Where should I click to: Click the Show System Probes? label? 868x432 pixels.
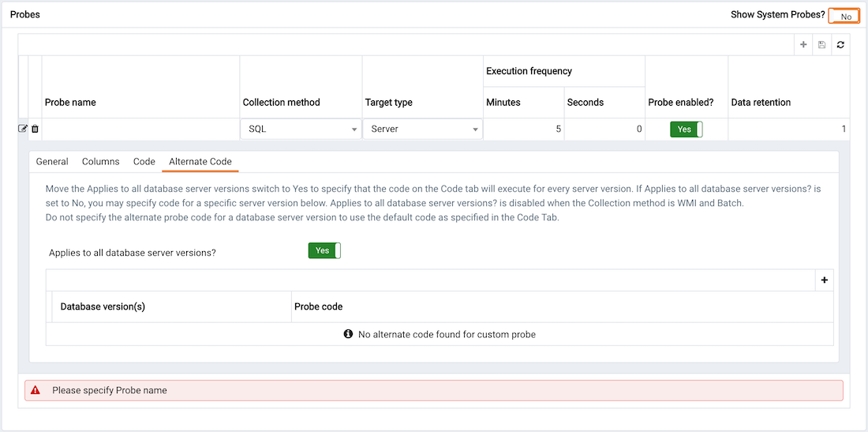(778, 16)
